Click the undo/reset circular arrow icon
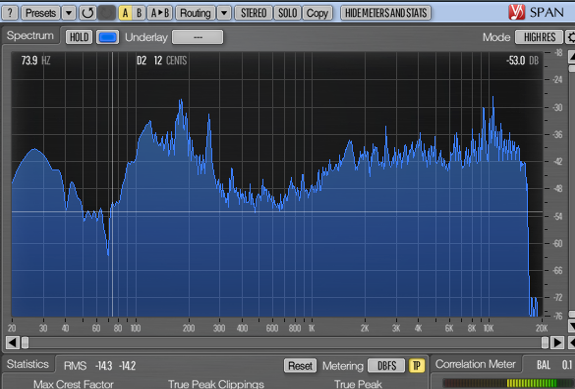The image size is (575, 389). click(x=87, y=13)
